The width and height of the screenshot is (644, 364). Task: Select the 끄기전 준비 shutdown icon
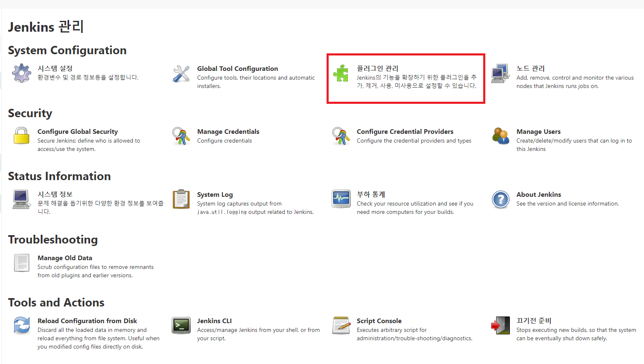click(500, 325)
